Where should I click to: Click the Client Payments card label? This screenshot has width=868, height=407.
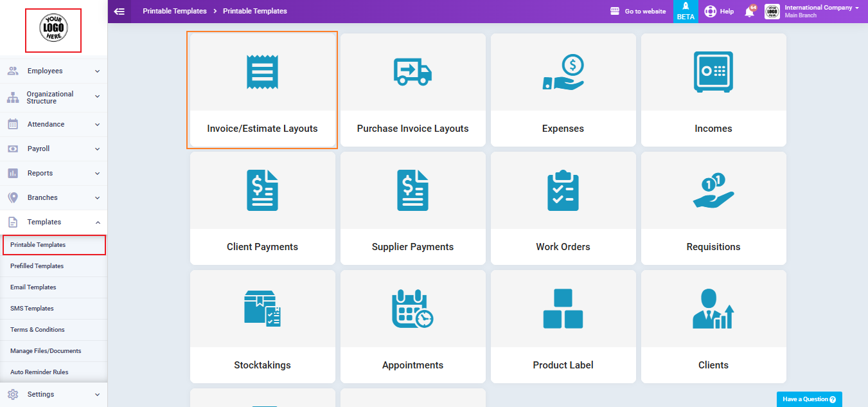262,247
